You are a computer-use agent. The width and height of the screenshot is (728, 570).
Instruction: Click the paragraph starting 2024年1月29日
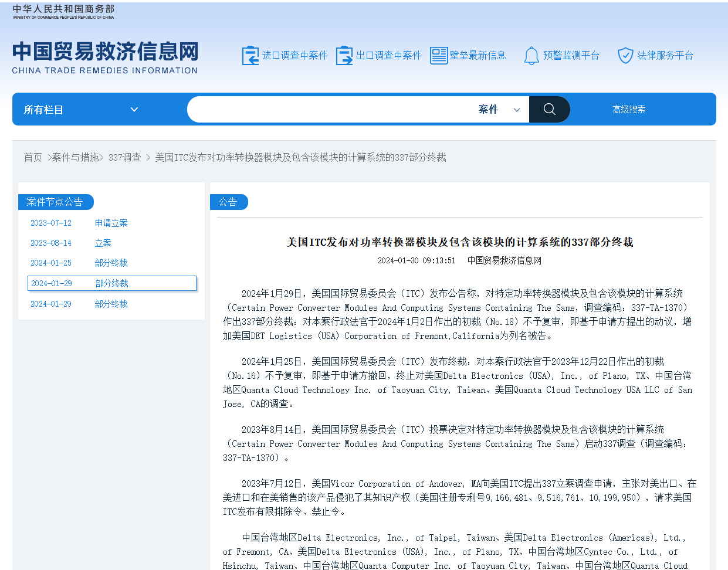tap(458, 314)
